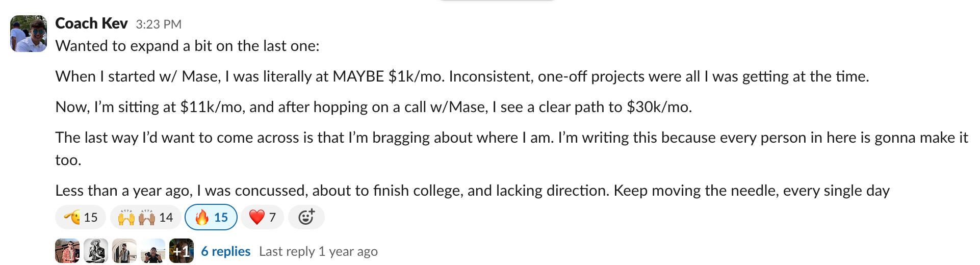Click the black-and-white replier avatar
The image size is (980, 265).
point(96,251)
